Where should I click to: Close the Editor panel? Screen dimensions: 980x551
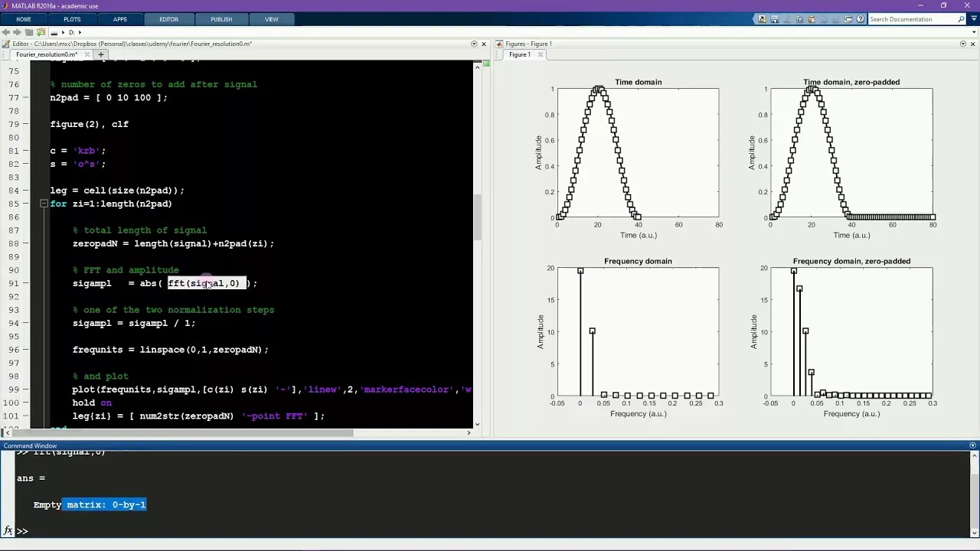(484, 44)
